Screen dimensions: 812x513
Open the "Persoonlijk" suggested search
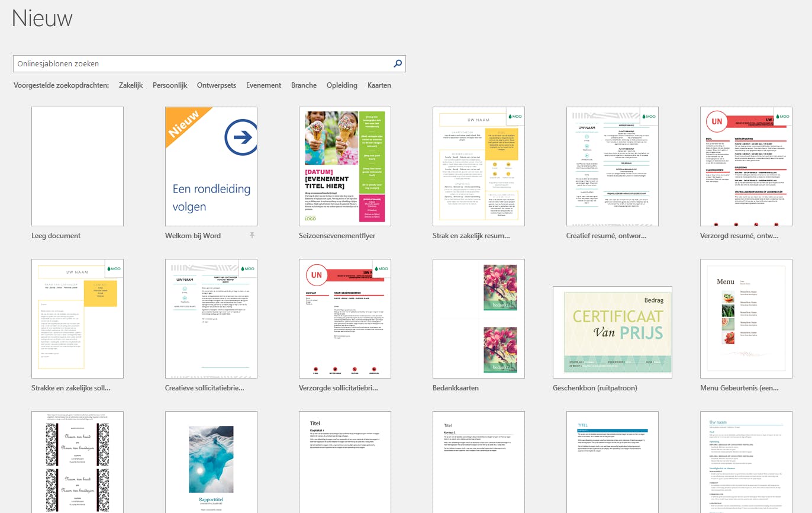170,85
